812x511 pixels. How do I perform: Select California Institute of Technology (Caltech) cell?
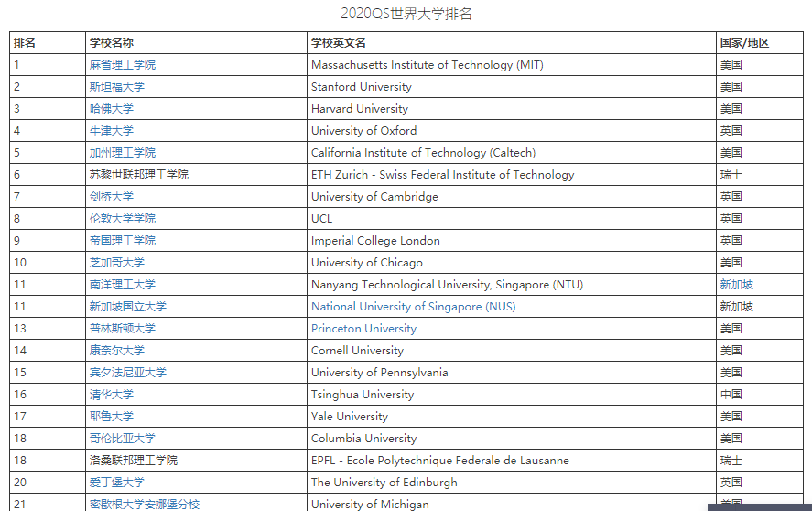coord(512,153)
